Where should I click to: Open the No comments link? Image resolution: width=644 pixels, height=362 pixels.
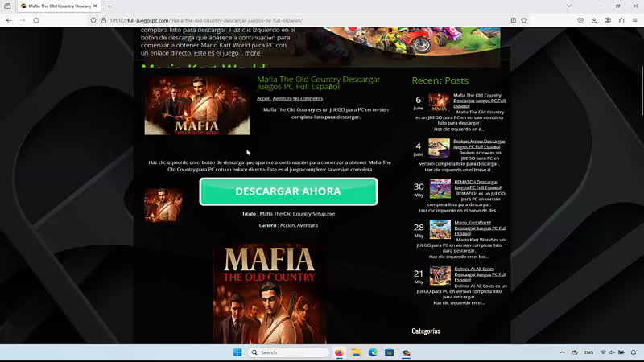(308, 98)
